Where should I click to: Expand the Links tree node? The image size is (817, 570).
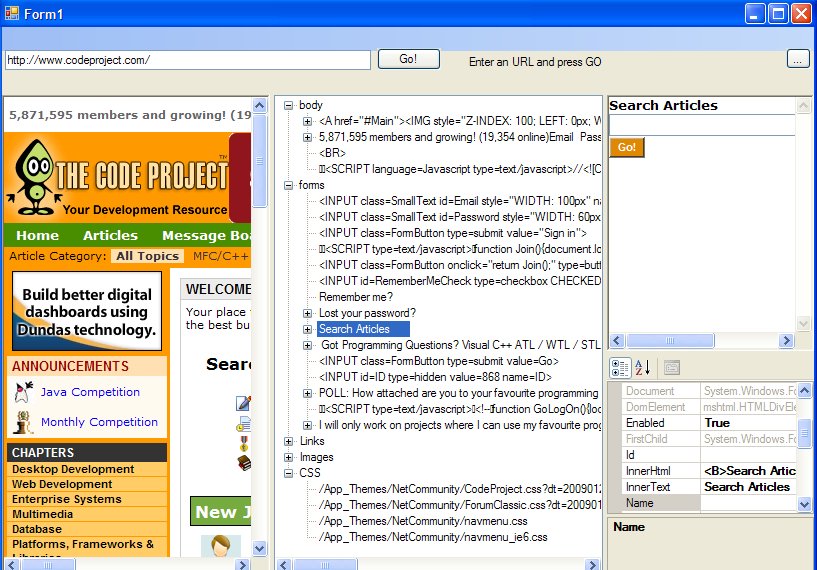tap(288, 441)
